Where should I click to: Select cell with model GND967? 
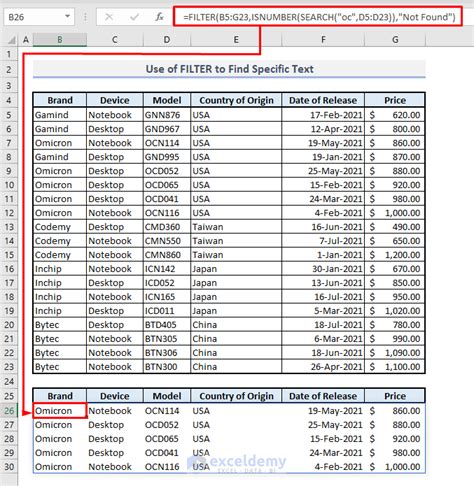167,129
